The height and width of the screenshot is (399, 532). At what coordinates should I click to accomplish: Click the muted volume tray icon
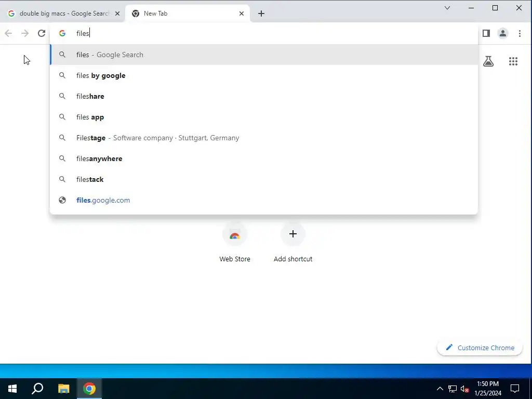(x=465, y=389)
